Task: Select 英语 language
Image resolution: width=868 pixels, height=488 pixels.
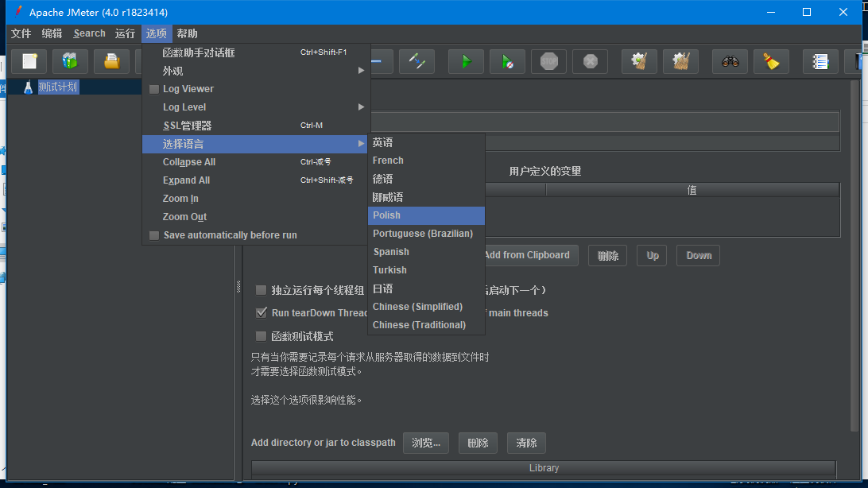Action: tap(426, 143)
